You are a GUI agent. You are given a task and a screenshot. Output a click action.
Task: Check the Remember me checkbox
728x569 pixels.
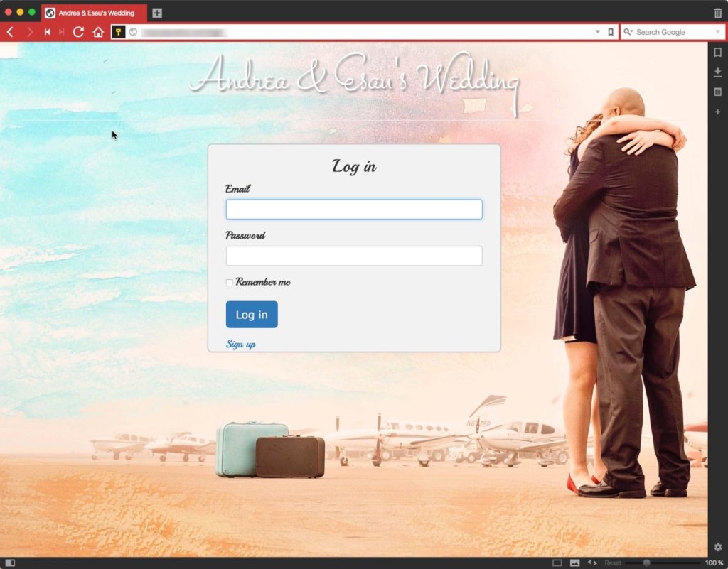pyautogui.click(x=230, y=283)
